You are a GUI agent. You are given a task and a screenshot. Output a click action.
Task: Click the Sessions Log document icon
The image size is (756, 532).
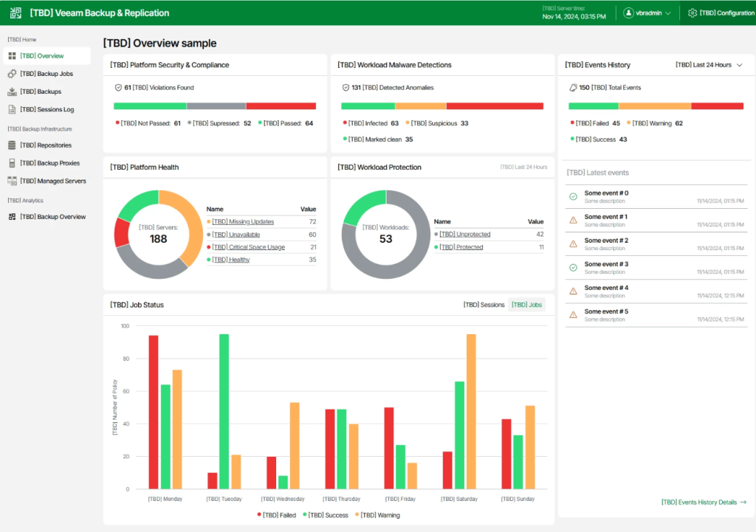(12, 110)
